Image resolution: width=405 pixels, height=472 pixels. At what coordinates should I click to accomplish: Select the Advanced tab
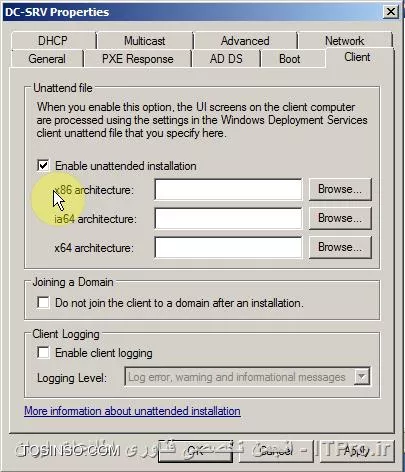coord(245,41)
